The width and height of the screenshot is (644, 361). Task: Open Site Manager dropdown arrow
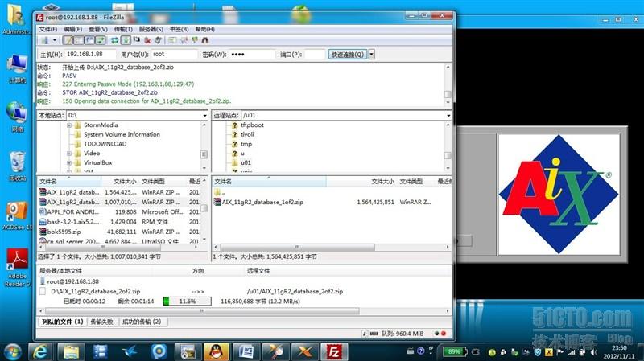click(55, 40)
